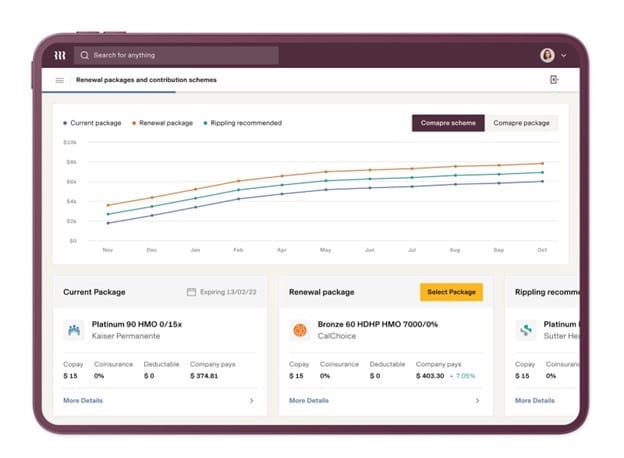Click the exit icon at top right

555,80
